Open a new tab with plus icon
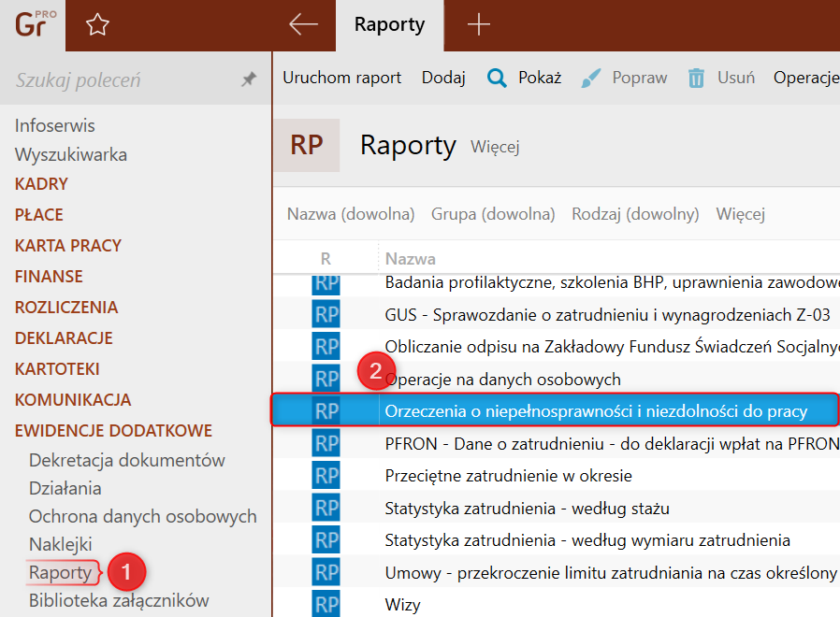 478,24
